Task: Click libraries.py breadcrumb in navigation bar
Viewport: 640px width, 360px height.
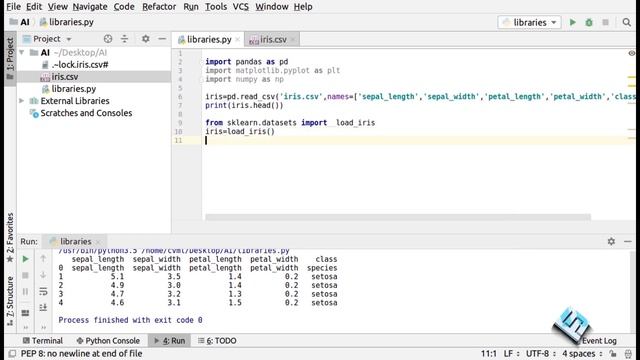Action: (71, 22)
